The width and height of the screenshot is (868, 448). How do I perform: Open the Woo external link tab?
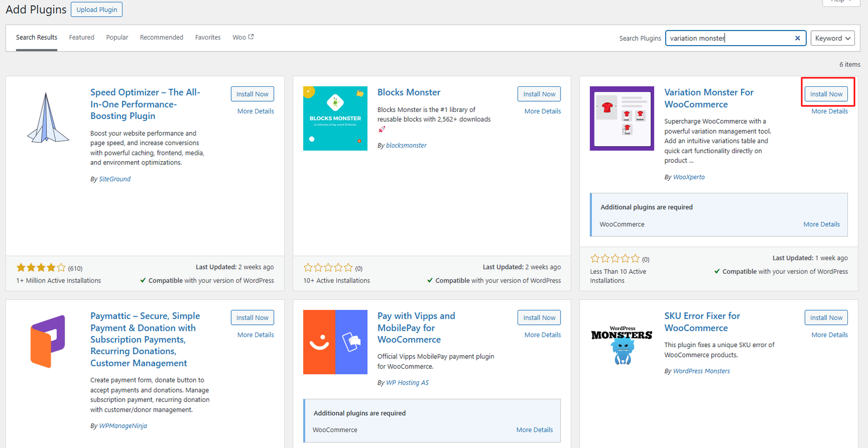pos(242,37)
